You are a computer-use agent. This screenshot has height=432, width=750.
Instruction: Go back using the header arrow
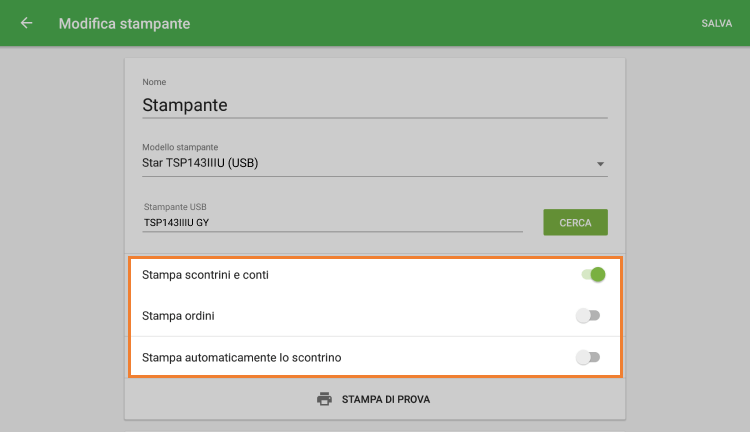(x=26, y=23)
